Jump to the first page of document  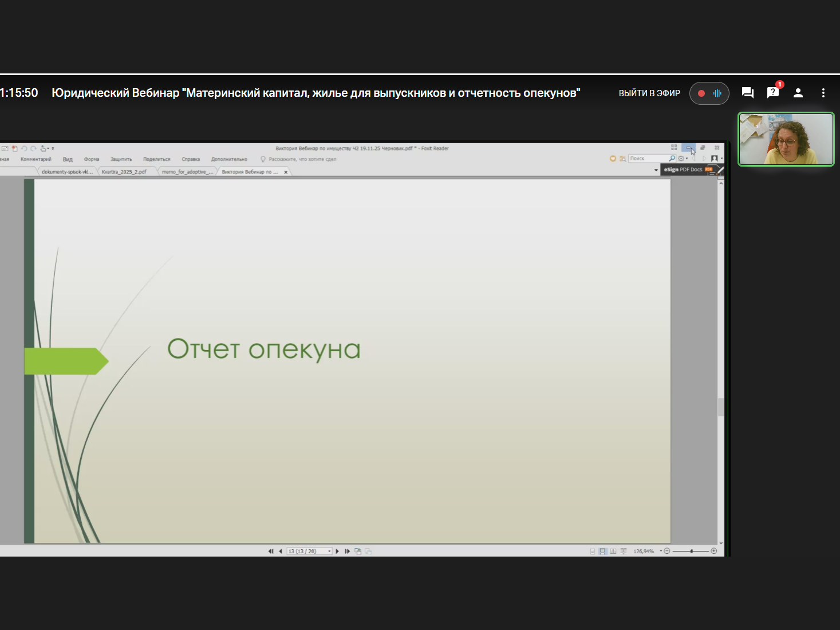coord(271,551)
